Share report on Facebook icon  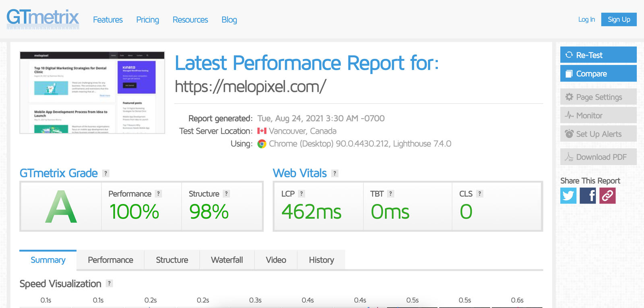click(588, 196)
